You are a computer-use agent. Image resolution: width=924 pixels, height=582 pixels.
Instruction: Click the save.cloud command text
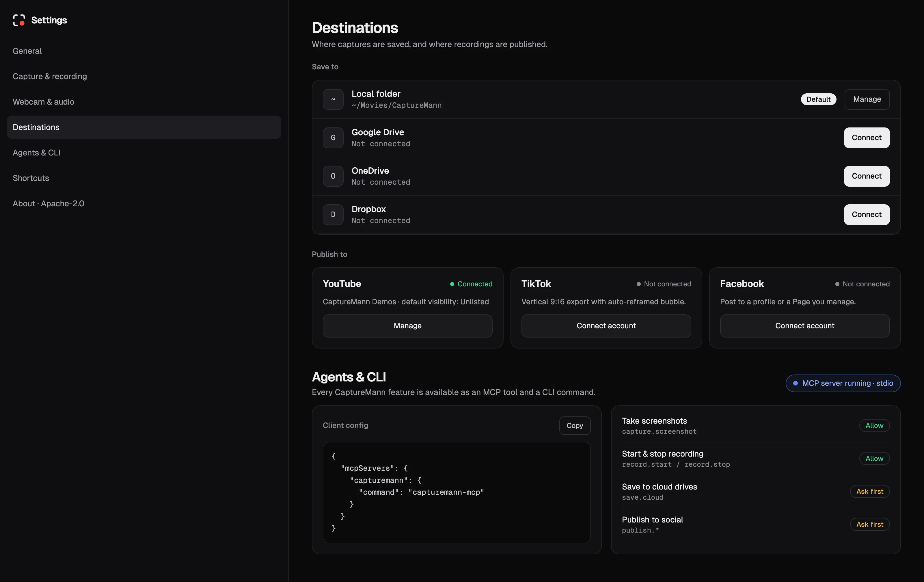(x=642, y=498)
